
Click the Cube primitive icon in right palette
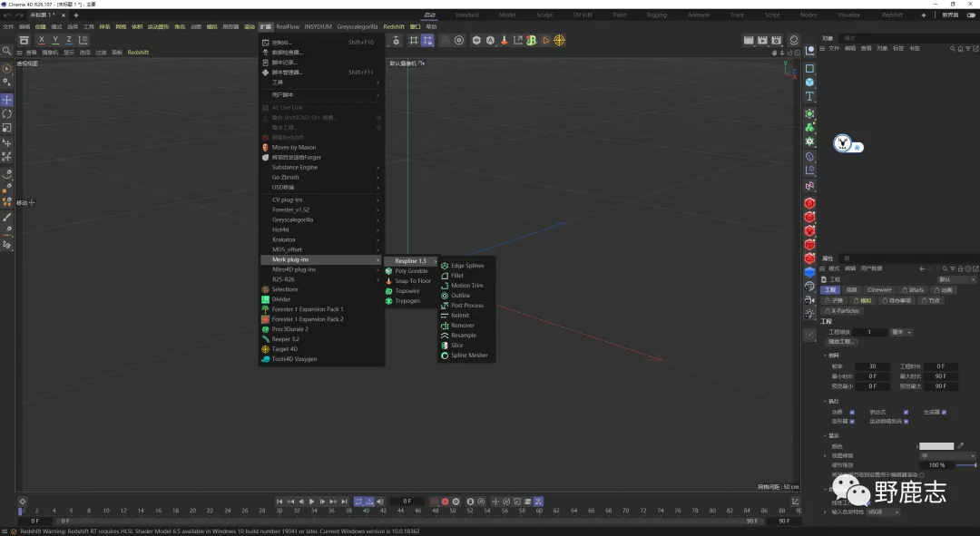(x=809, y=82)
